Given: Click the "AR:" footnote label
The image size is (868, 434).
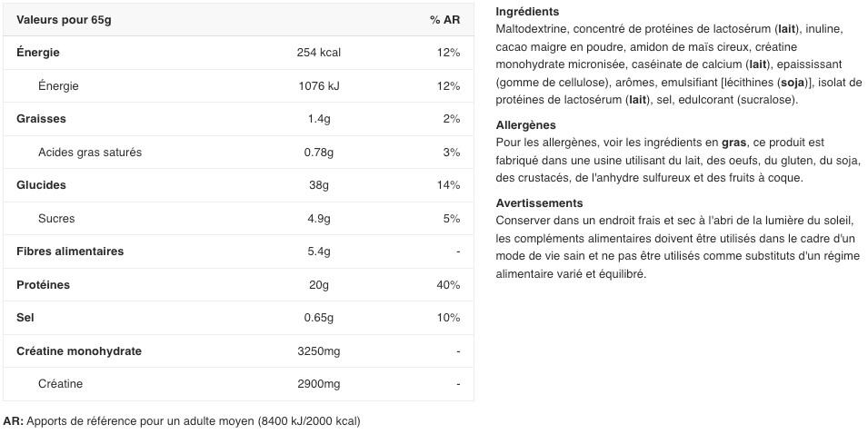Looking at the screenshot, I should click(x=13, y=421).
